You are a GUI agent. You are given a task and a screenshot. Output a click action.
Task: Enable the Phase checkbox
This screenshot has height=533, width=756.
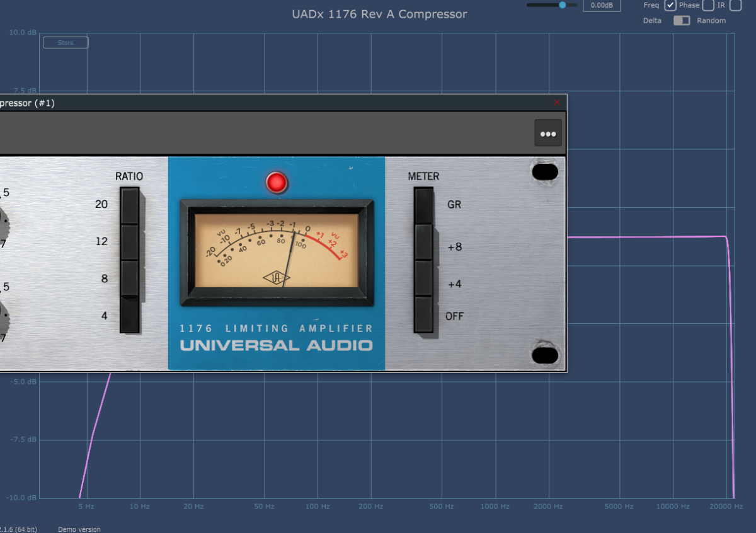[708, 5]
